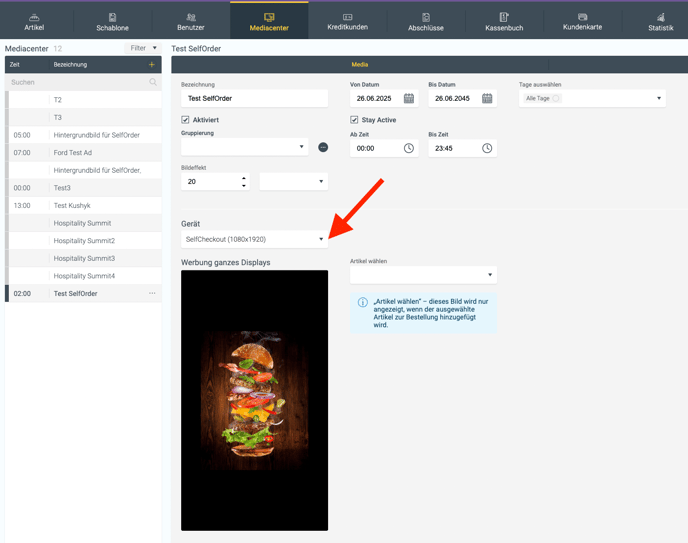Open the Kundenkarte section icon
Viewport: 688px width, 543px height.
(582, 17)
